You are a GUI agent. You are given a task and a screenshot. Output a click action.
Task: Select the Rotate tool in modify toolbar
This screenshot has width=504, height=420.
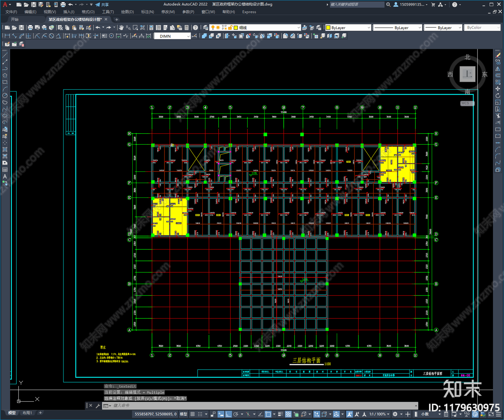pos(498,96)
